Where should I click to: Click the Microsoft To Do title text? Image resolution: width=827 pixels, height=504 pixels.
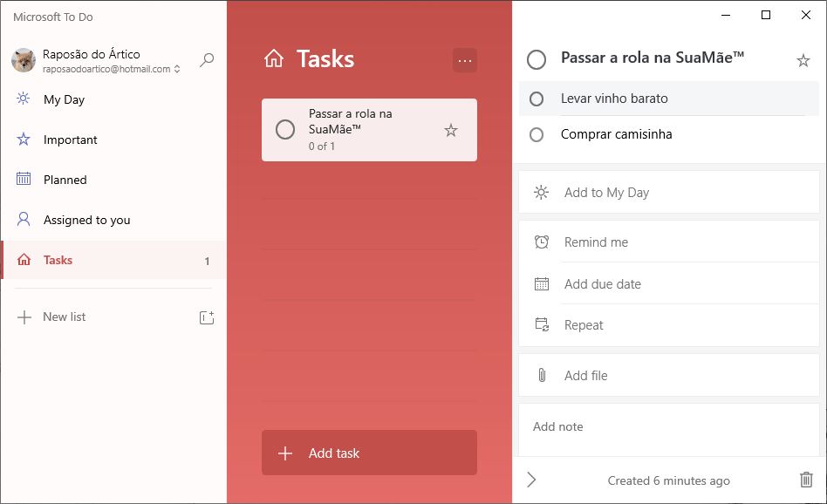(52, 17)
